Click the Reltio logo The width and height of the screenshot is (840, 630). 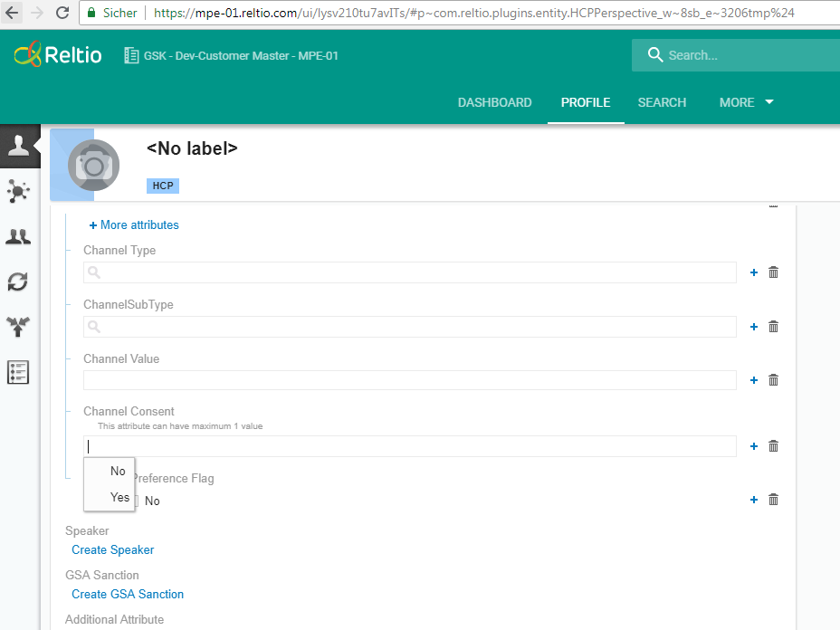coord(58,54)
